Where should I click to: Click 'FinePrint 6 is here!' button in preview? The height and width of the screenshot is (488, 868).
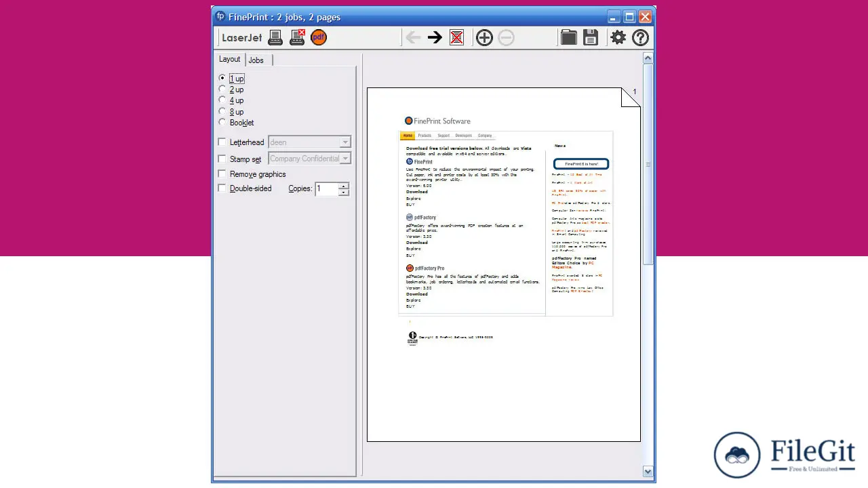click(x=581, y=164)
